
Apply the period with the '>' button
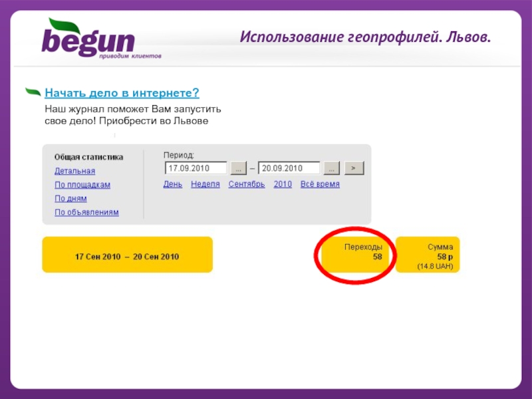point(354,168)
